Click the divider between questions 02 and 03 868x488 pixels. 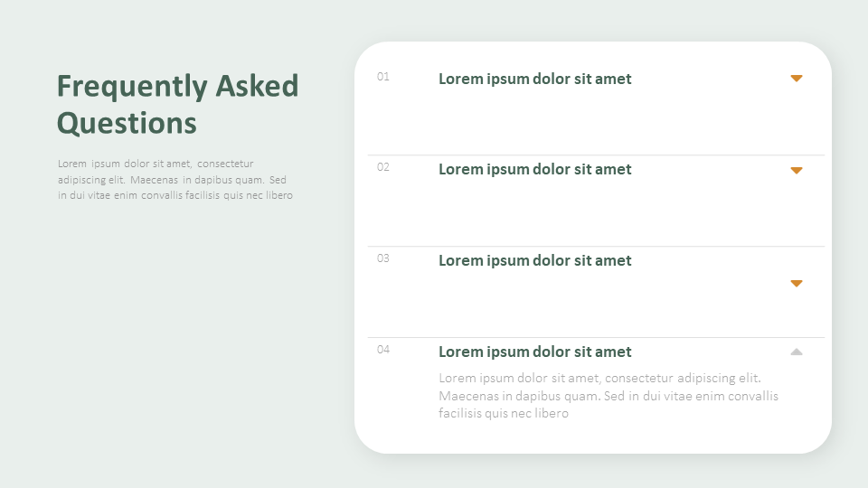click(596, 246)
